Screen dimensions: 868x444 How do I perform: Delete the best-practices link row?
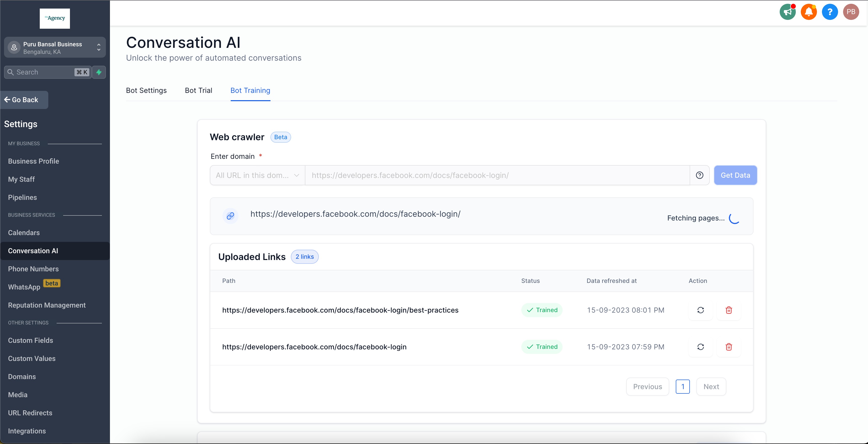(x=729, y=310)
